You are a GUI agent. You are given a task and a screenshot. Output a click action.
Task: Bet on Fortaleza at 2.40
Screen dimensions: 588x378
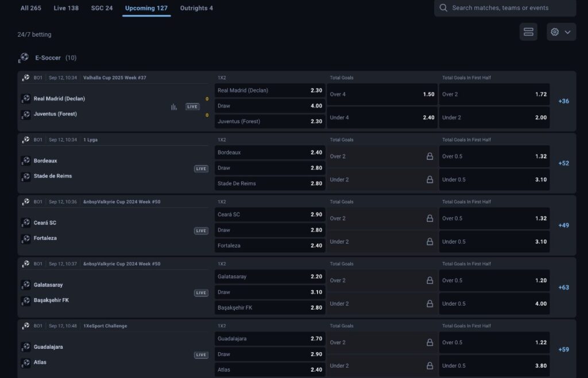[x=270, y=245]
